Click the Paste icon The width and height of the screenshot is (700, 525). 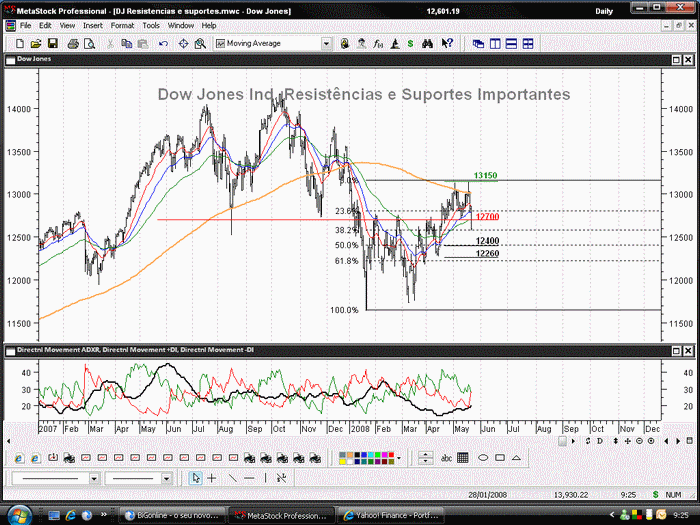143,44
